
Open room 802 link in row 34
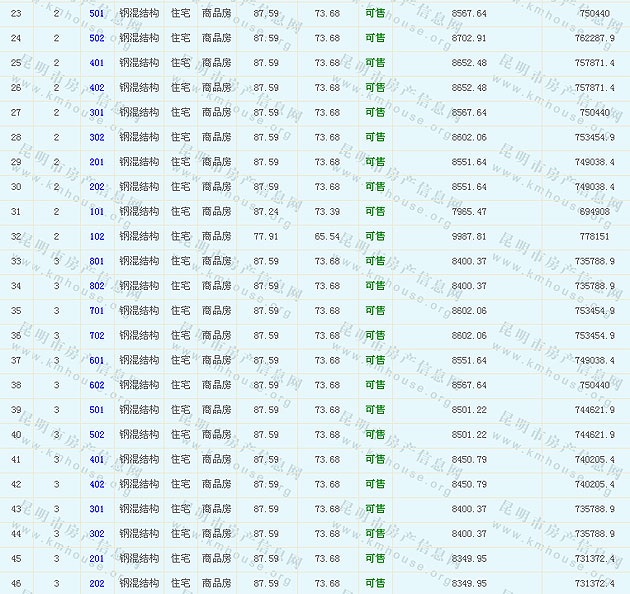(96, 286)
